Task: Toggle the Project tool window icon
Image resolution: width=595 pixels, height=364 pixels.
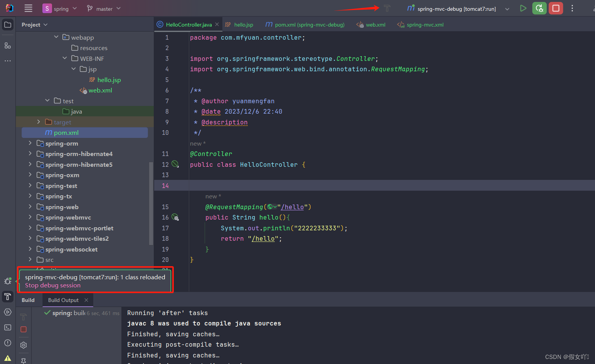Action: (8, 25)
